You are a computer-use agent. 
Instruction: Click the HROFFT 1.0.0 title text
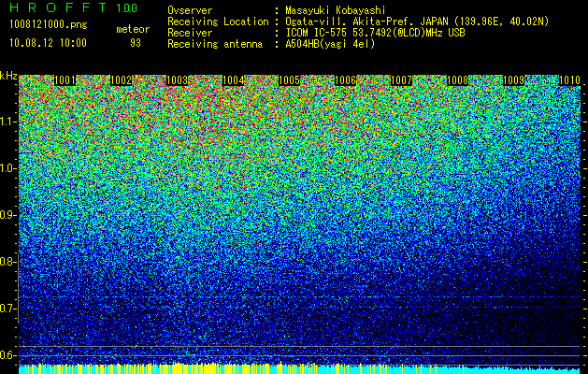pyautogui.click(x=74, y=7)
